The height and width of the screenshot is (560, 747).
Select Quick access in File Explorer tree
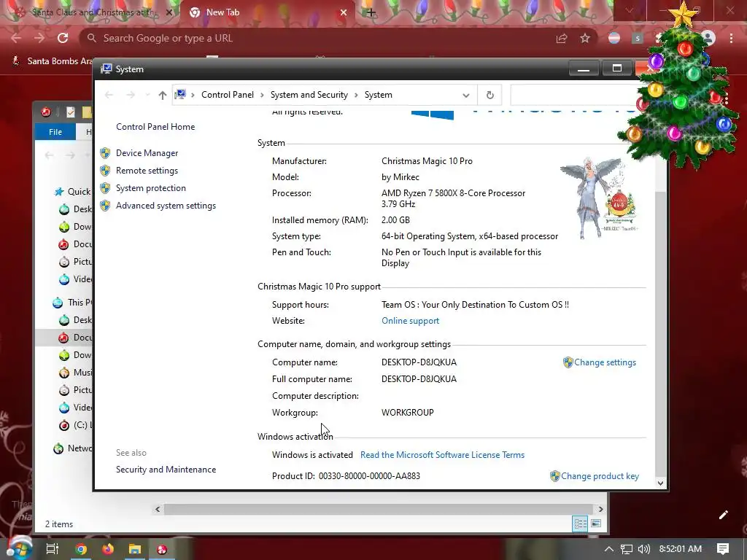click(x=72, y=192)
